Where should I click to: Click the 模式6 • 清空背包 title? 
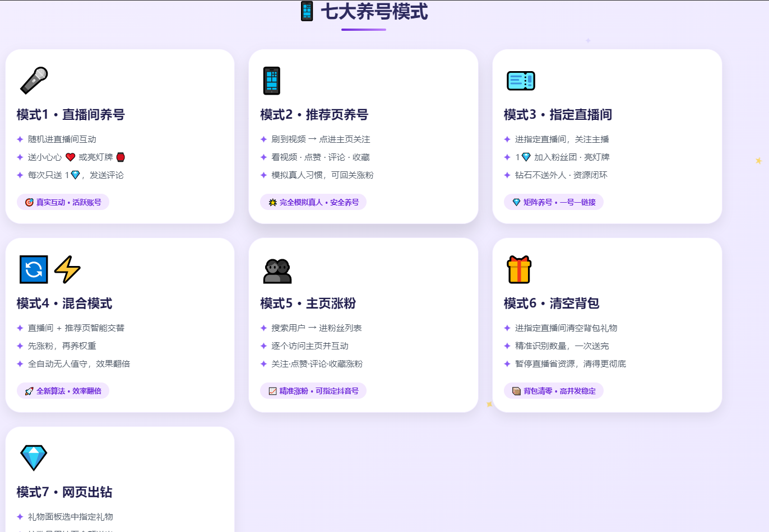[552, 304]
